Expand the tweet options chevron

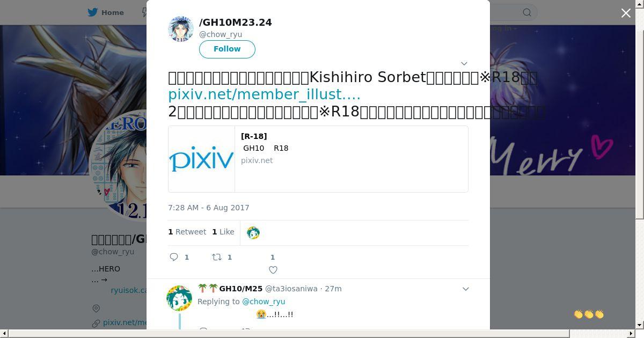coord(464,63)
